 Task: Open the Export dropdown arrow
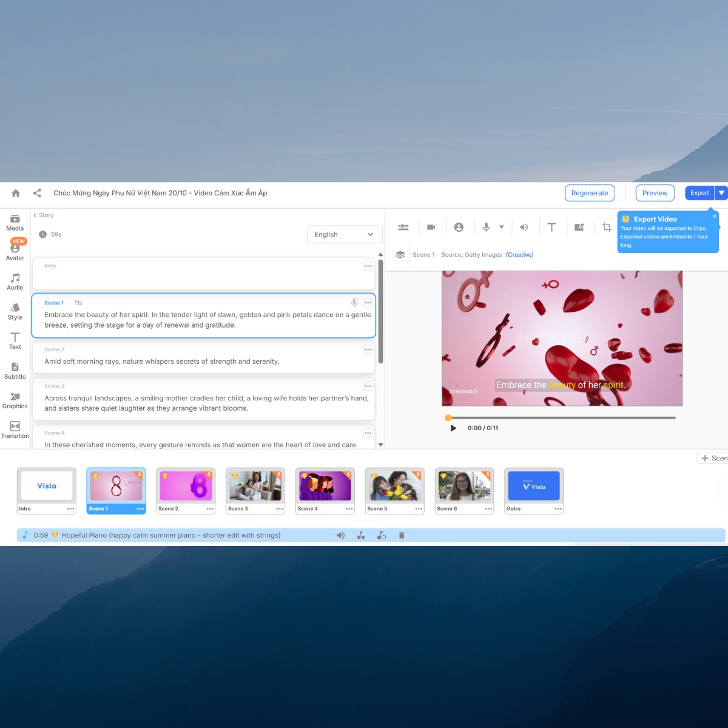click(x=721, y=193)
